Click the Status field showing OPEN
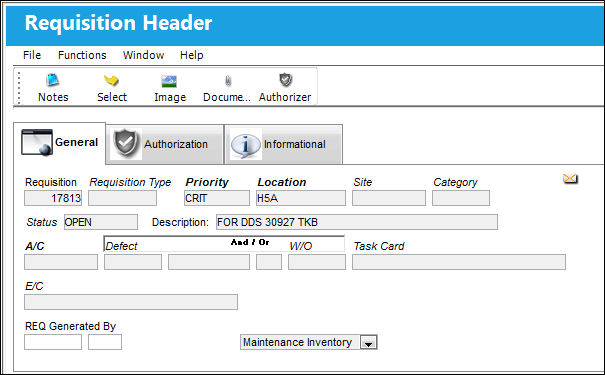The width and height of the screenshot is (605, 375). point(101,222)
